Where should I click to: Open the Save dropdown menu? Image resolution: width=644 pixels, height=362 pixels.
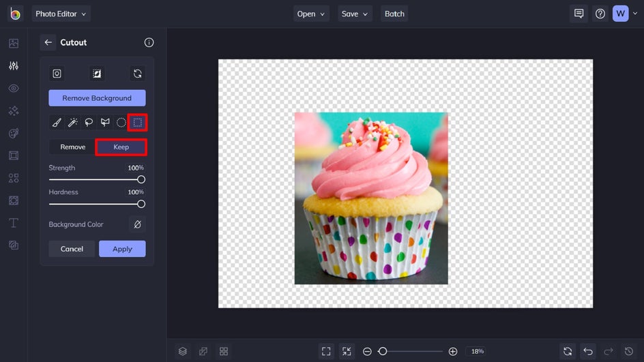pos(355,14)
